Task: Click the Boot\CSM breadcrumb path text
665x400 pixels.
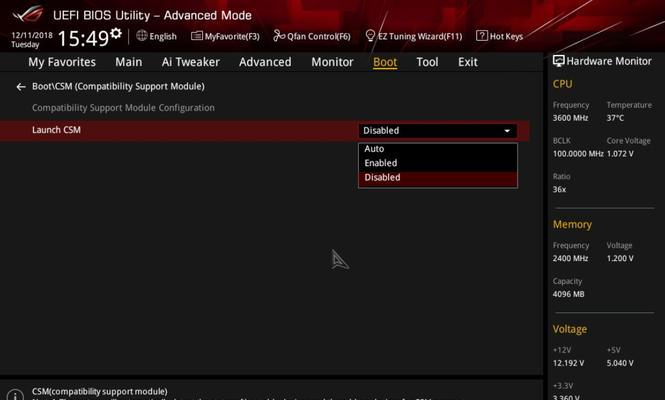Action: 118,87
